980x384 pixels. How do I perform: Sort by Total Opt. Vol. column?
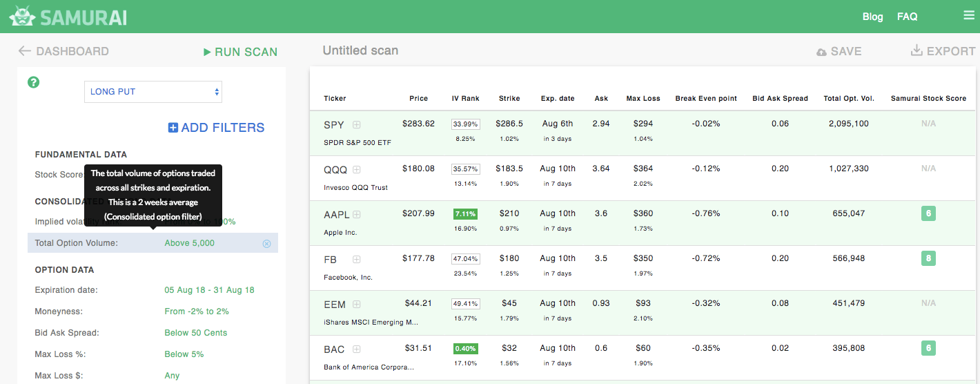[849, 98]
